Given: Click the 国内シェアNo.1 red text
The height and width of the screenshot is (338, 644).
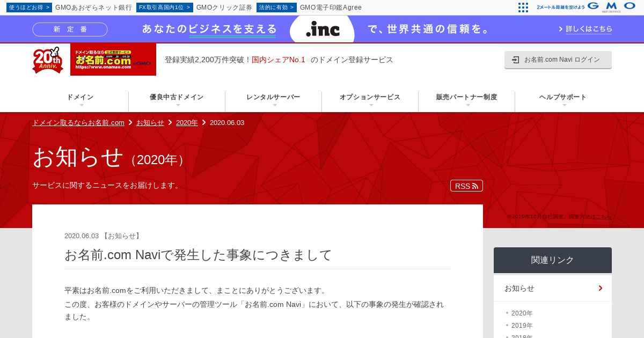Looking at the screenshot, I should tap(279, 60).
